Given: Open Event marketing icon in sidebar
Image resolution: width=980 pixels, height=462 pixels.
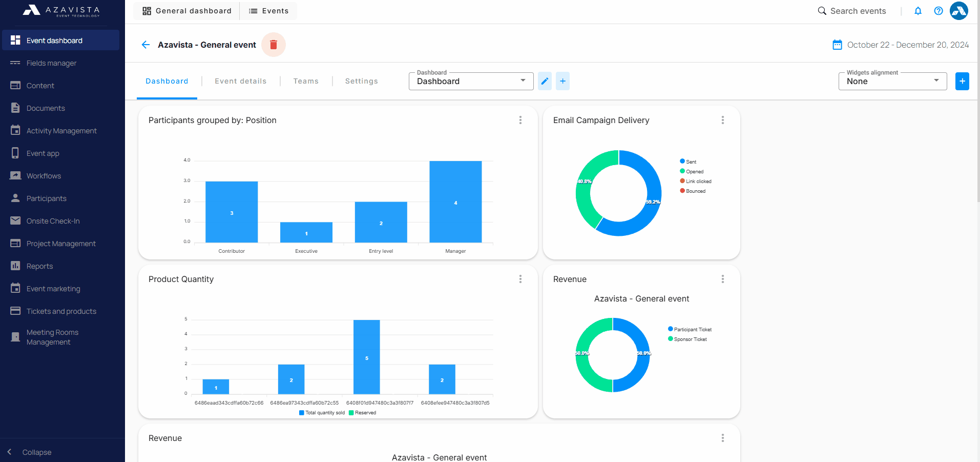Looking at the screenshot, I should click(x=15, y=288).
